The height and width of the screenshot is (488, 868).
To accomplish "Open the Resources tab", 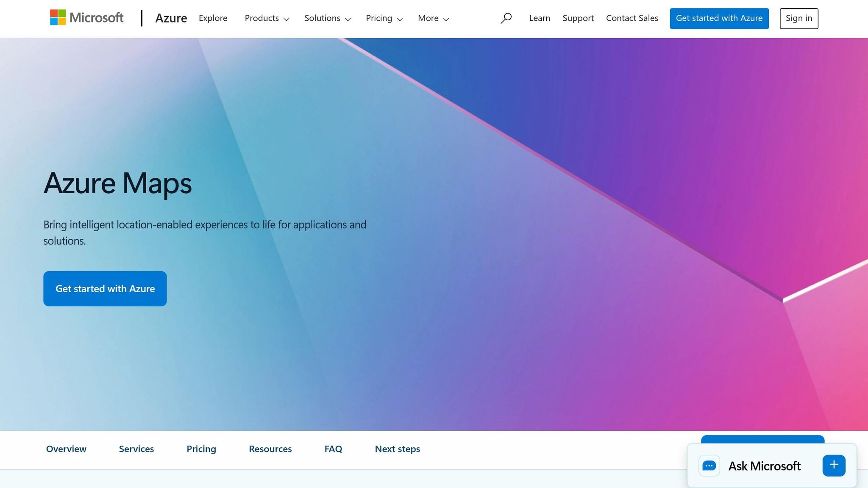I will 270,449.
